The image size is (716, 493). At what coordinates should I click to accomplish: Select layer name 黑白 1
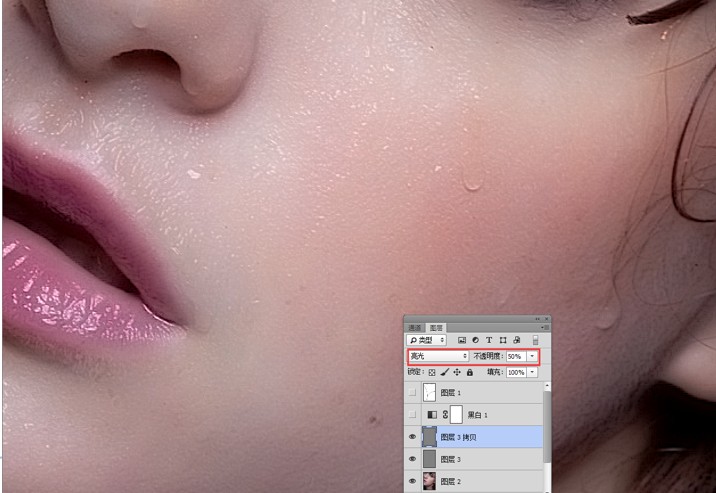478,415
